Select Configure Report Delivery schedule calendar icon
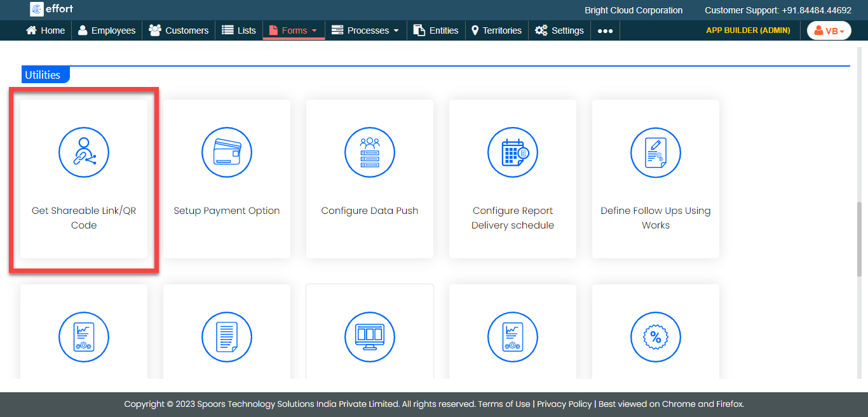 (x=513, y=153)
